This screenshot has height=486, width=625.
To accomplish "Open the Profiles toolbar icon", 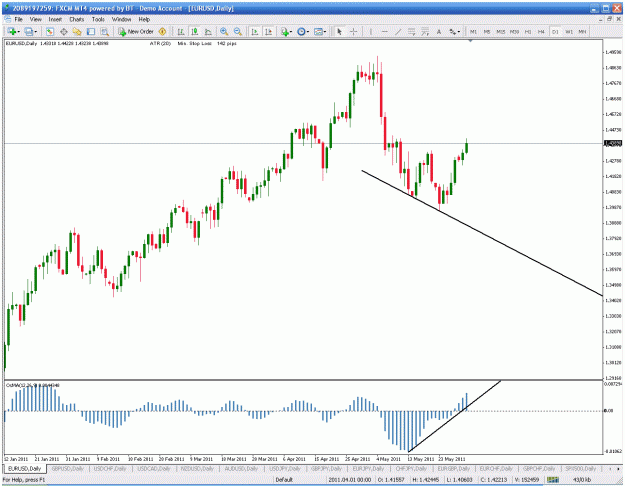I will pyautogui.click(x=29, y=31).
